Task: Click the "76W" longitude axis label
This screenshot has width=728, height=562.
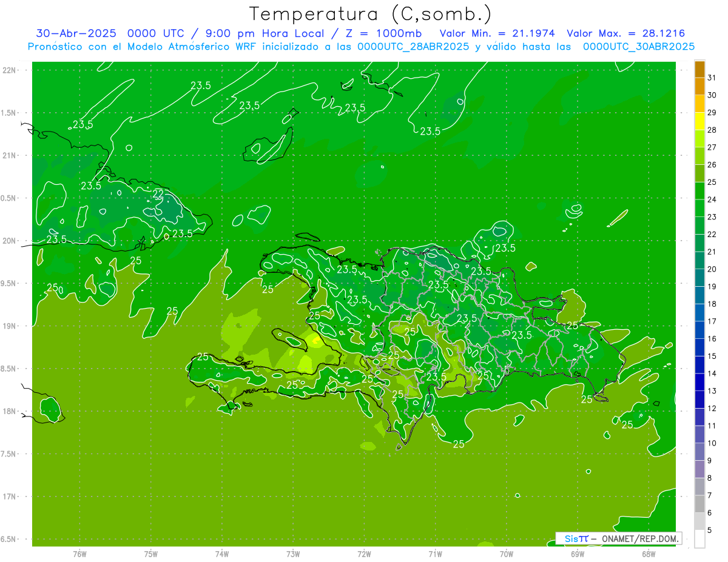Action: [79, 554]
